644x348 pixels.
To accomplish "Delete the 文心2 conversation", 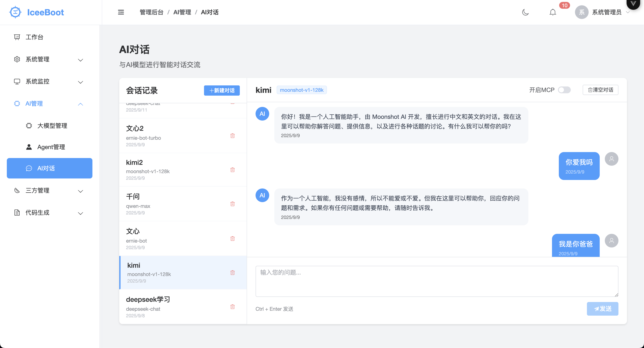I will pyautogui.click(x=233, y=135).
